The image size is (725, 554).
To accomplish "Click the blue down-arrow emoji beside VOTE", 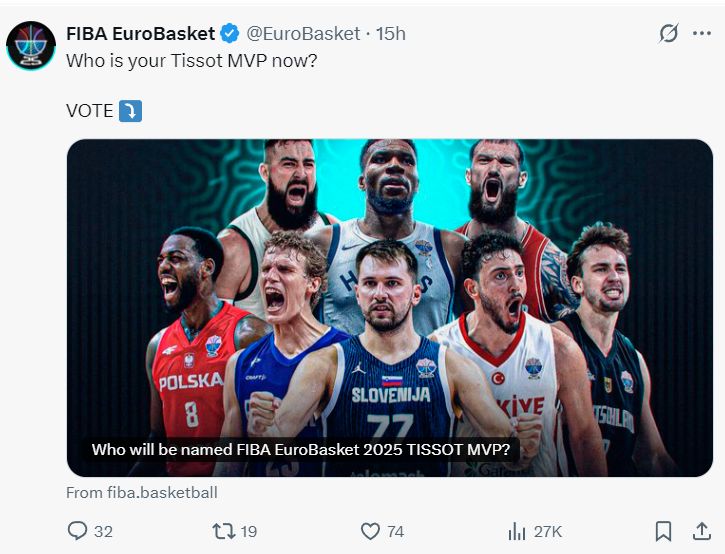I will 130,111.
